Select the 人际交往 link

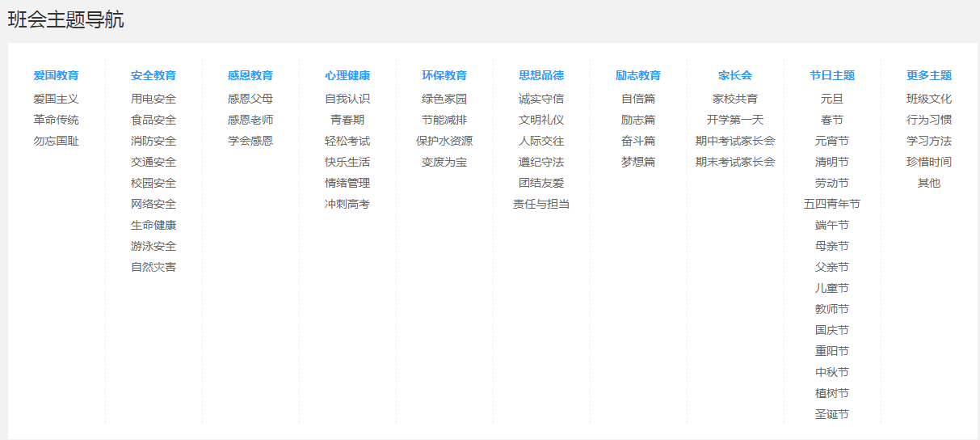pos(541,141)
